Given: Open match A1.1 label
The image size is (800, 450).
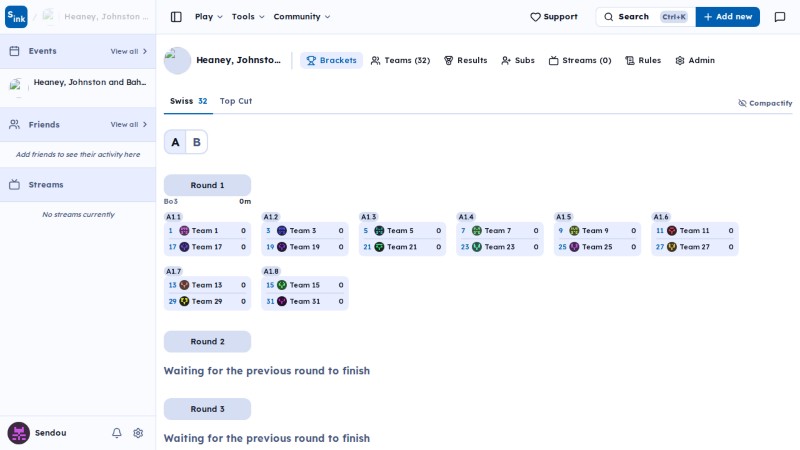Looking at the screenshot, I should point(173,217).
